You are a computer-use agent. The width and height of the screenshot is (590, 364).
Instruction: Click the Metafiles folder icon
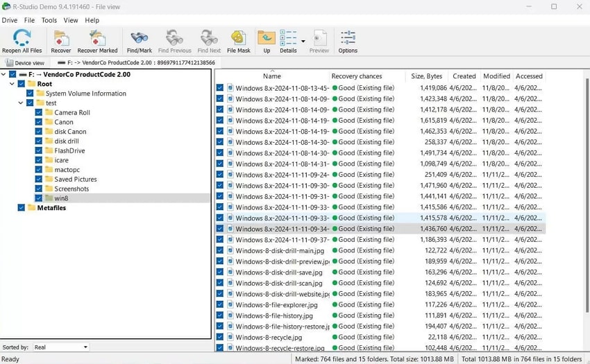click(x=32, y=207)
